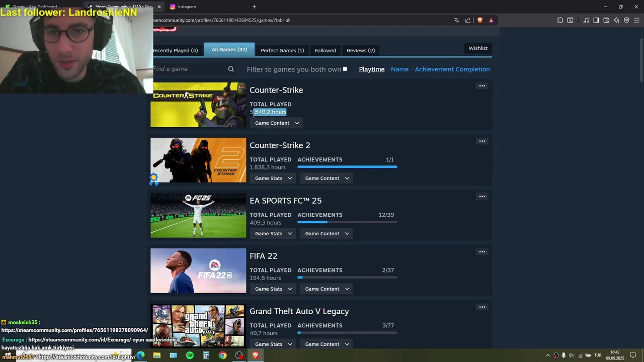644x362 pixels.
Task: Open the browser extensions puzzle icon
Action: coord(560,20)
